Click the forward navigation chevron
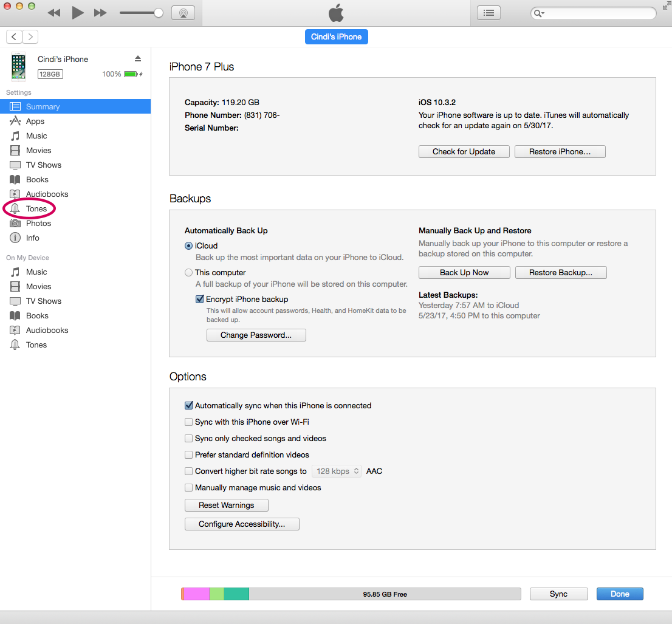 (x=30, y=37)
